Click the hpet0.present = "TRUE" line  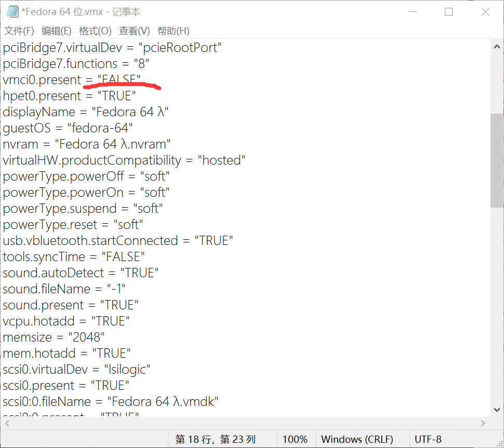pyautogui.click(x=69, y=96)
